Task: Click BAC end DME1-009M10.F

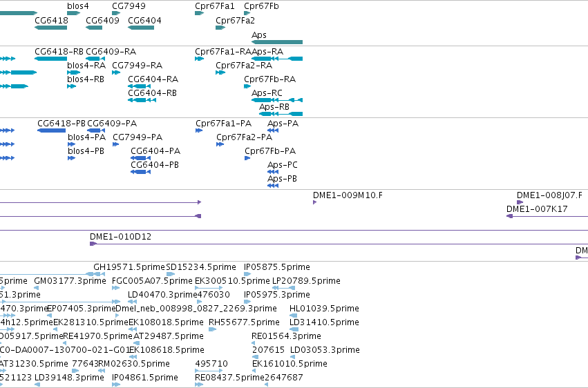Action: tap(348, 195)
